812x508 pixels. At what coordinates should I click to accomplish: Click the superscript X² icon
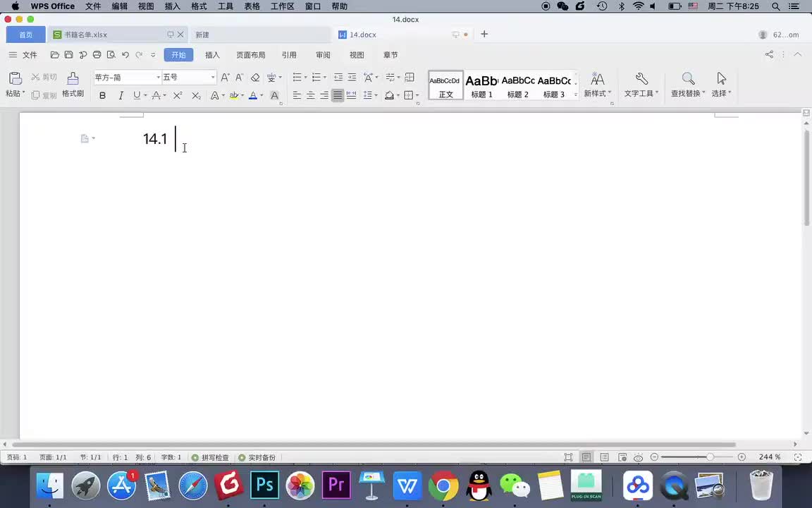(178, 95)
